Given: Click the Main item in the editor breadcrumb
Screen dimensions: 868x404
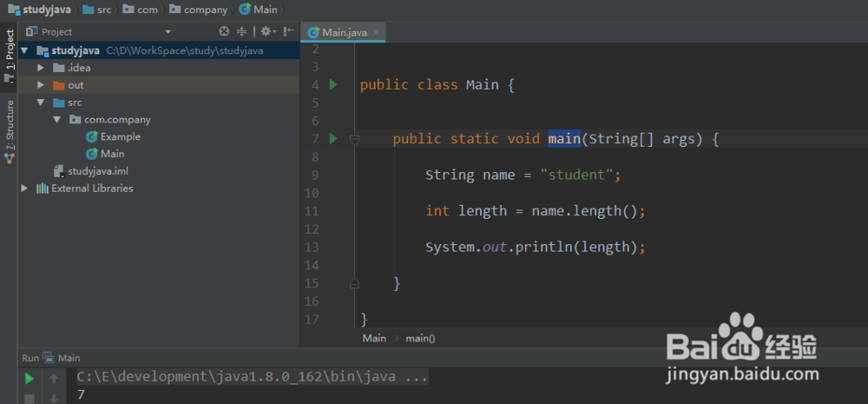Looking at the screenshot, I should pos(374,338).
